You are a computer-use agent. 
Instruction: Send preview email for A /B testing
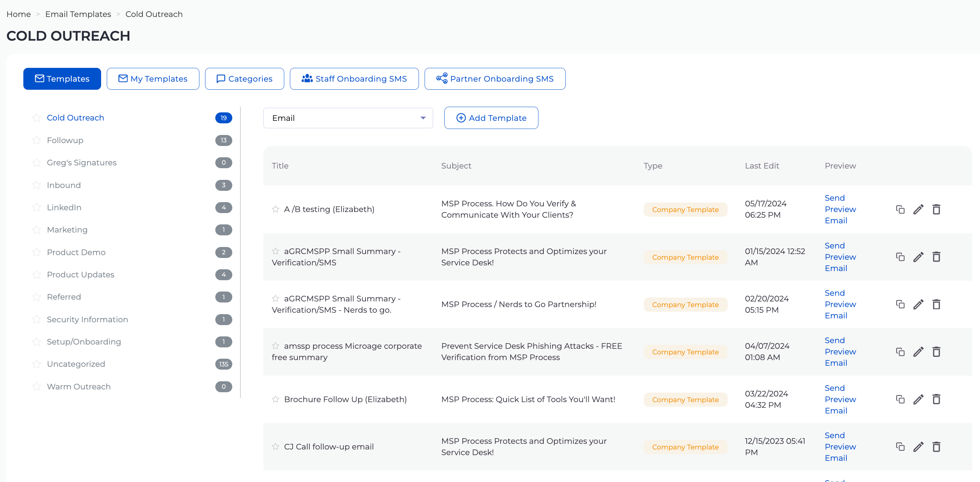tap(840, 209)
